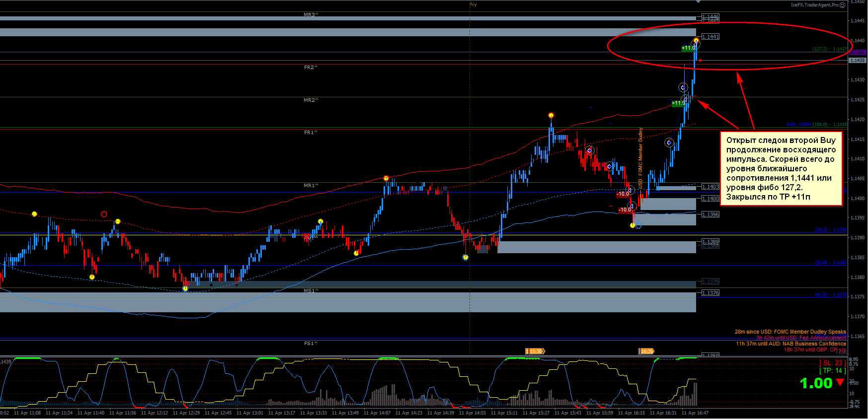
Task: Click the FS1^ pivot level label
Action: tap(311, 343)
